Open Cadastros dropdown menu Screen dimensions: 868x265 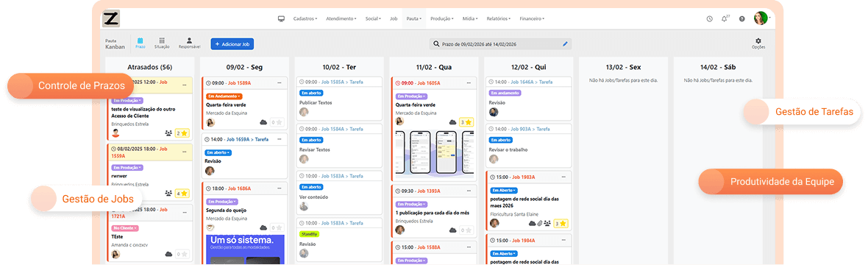coord(305,18)
